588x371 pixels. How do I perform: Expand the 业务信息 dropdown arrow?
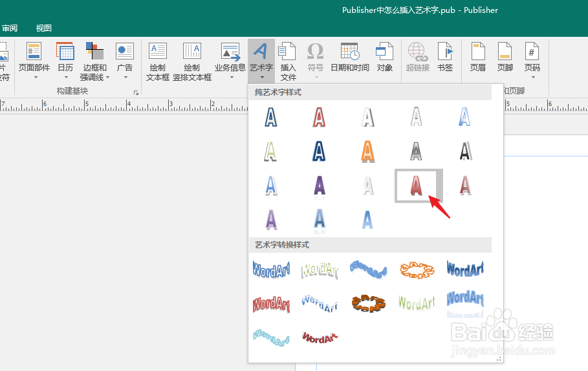[232, 78]
